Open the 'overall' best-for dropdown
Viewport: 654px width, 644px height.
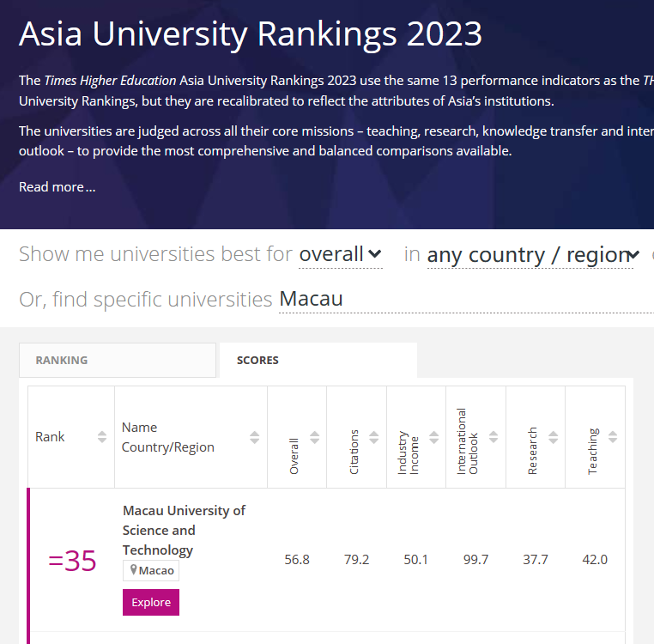(x=341, y=254)
